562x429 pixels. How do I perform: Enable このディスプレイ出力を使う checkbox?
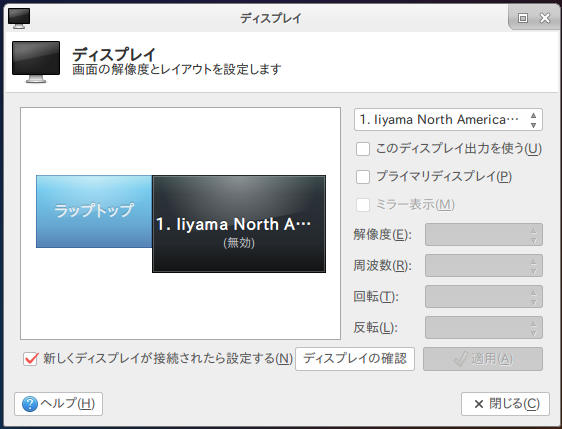[363, 149]
